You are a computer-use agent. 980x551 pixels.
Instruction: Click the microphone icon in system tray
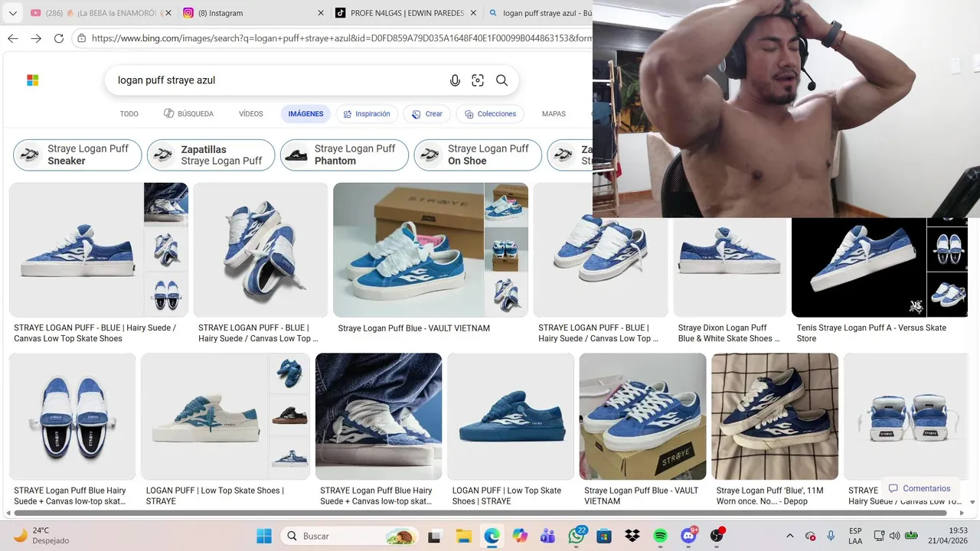click(x=831, y=536)
